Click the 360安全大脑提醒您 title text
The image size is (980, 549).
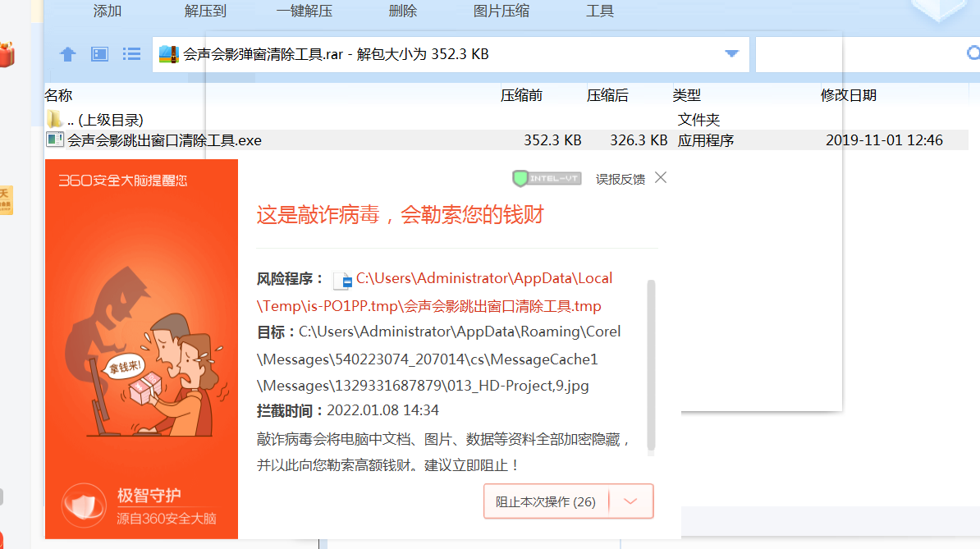coord(123,181)
